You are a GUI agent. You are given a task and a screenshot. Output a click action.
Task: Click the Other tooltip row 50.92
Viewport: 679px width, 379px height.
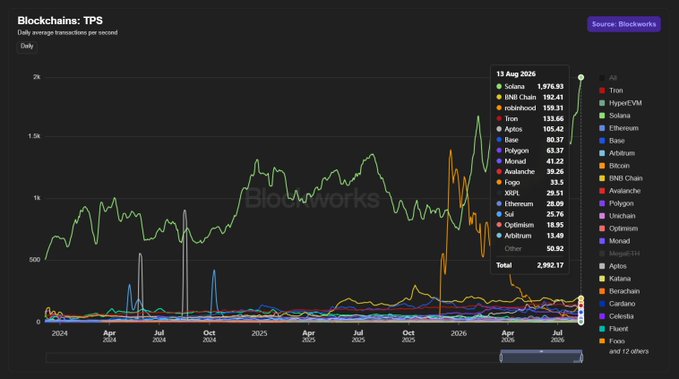click(x=530, y=249)
